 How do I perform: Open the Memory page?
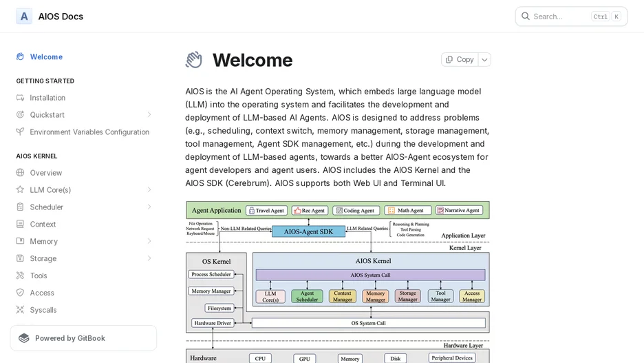pos(44,241)
